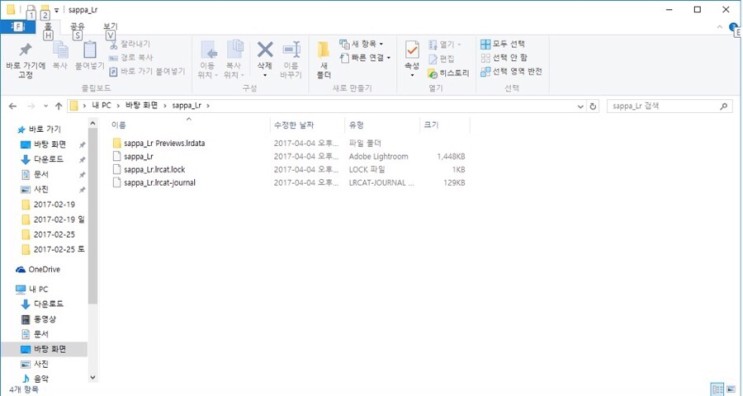Open the recent locations dropdown arrow

coord(45,106)
